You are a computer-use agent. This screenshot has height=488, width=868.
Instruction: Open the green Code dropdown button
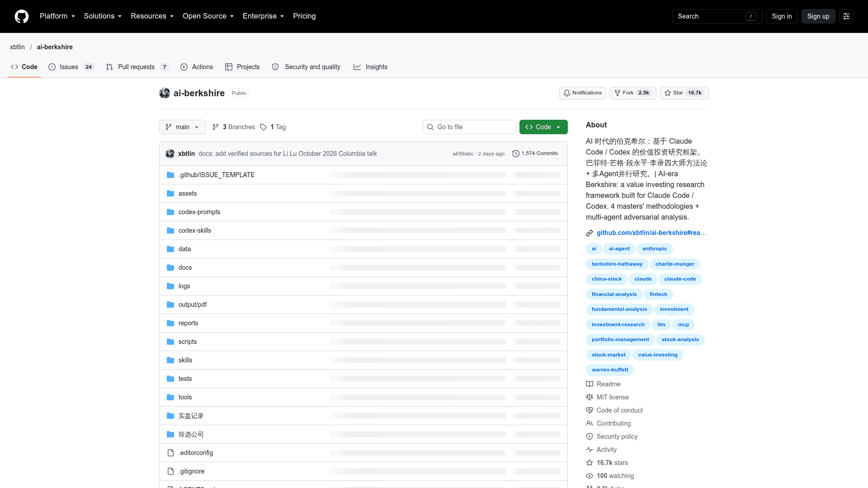click(x=543, y=127)
